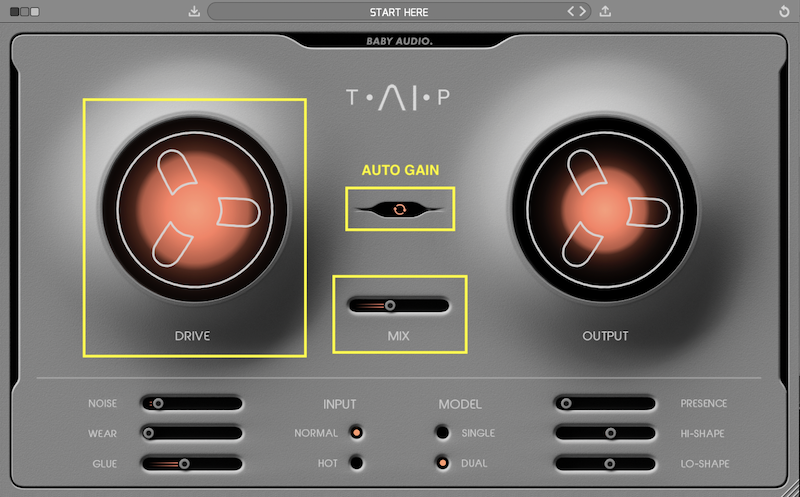Click the HI-SHAPE label
The height and width of the screenshot is (497, 800).
coord(703,434)
